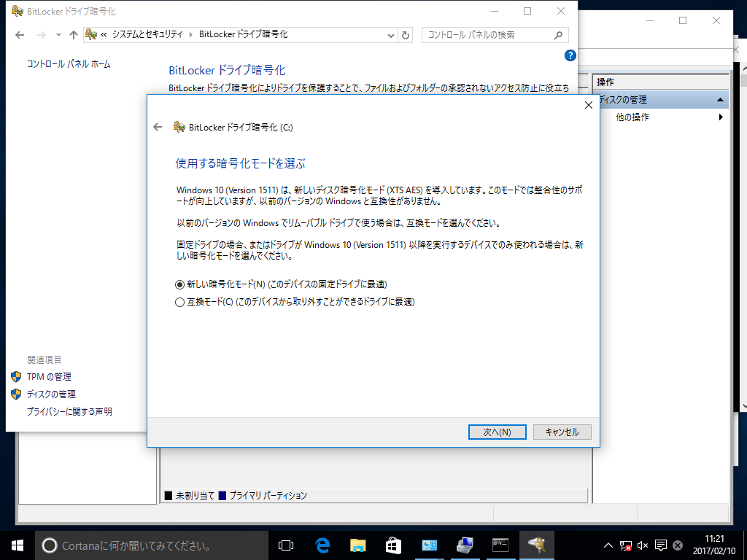Close the BitLocker (C:) wizard dialog
The width and height of the screenshot is (747, 560).
[x=589, y=105]
